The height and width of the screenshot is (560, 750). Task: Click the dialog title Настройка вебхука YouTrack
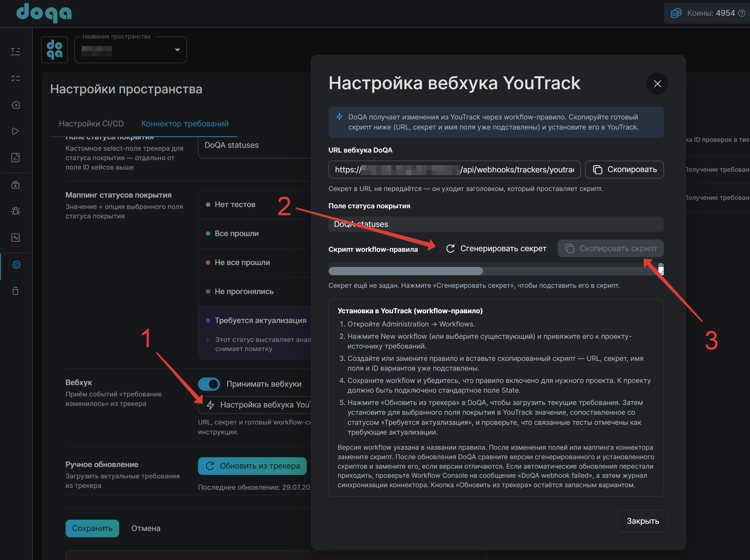tap(454, 83)
